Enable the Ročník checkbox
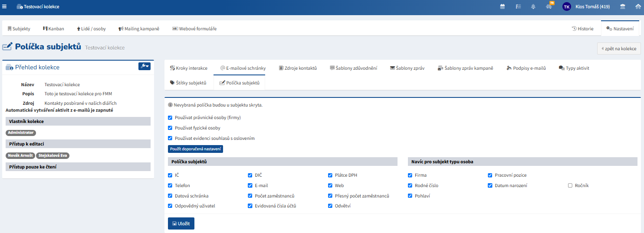This screenshot has height=233, width=644. (x=570, y=185)
